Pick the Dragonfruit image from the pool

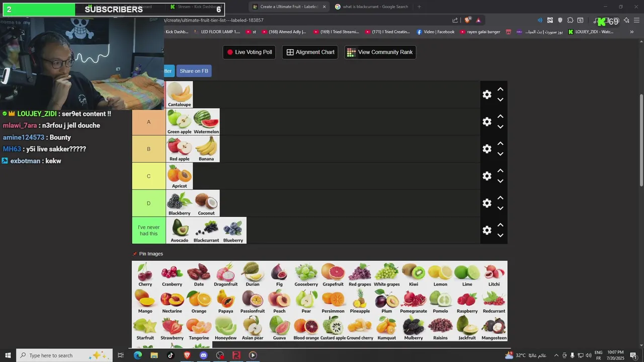pos(225,275)
